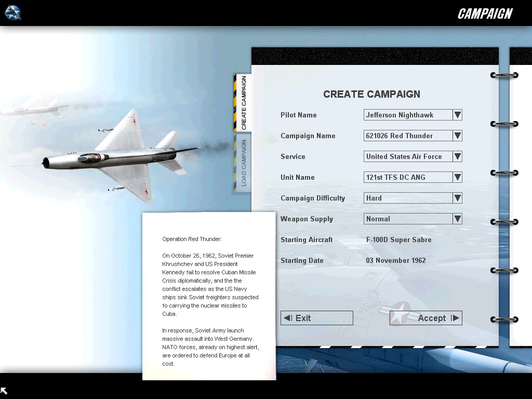Viewport: 532px width, 399px height.
Task: Select the Jefferson Nighthawk pilot name field
Action: [x=408, y=115]
